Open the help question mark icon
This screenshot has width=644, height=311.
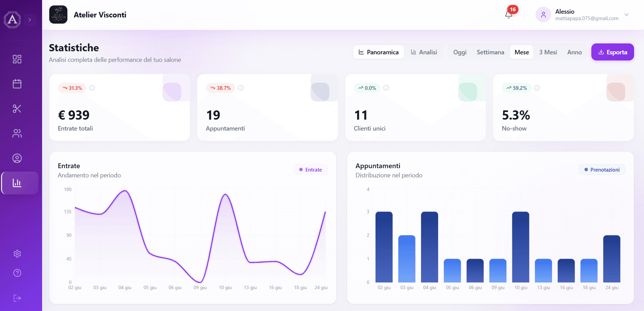[x=17, y=273]
